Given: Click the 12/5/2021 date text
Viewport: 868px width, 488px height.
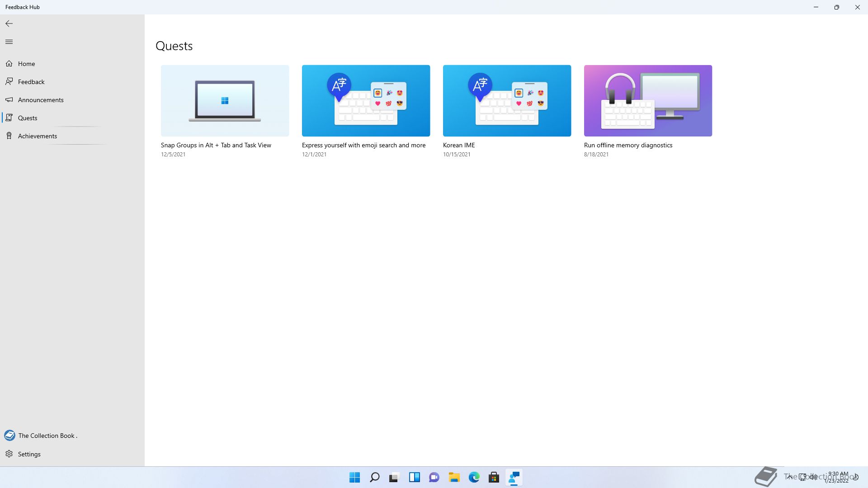Looking at the screenshot, I should pyautogui.click(x=173, y=155).
